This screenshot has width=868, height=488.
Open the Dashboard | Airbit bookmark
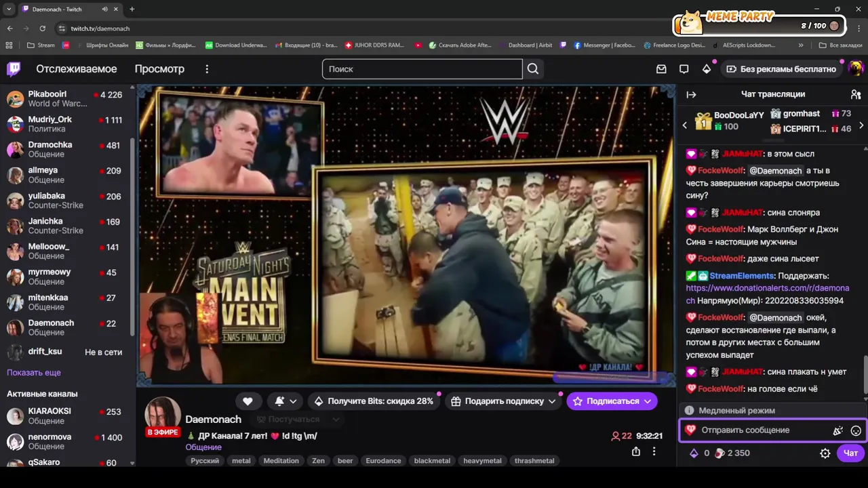coord(525,45)
